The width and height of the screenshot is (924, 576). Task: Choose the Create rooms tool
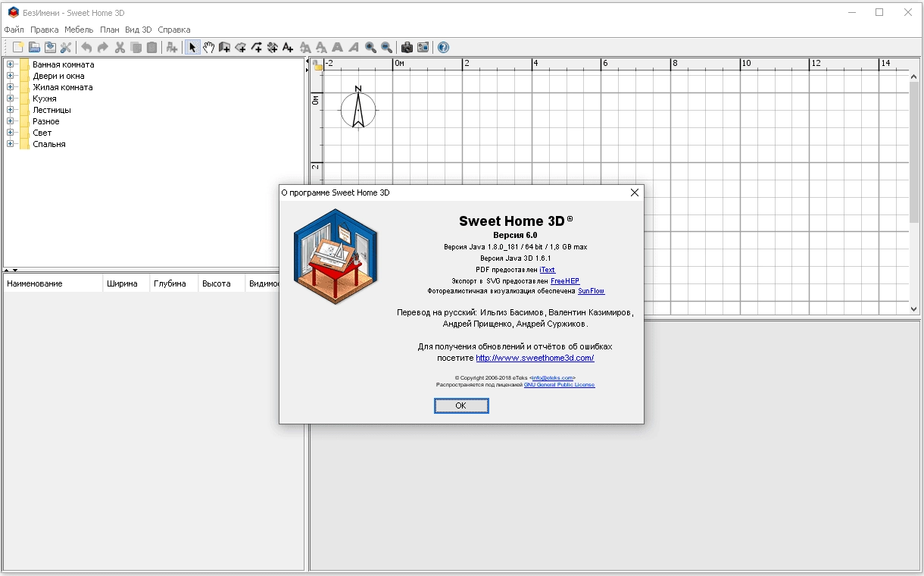240,48
